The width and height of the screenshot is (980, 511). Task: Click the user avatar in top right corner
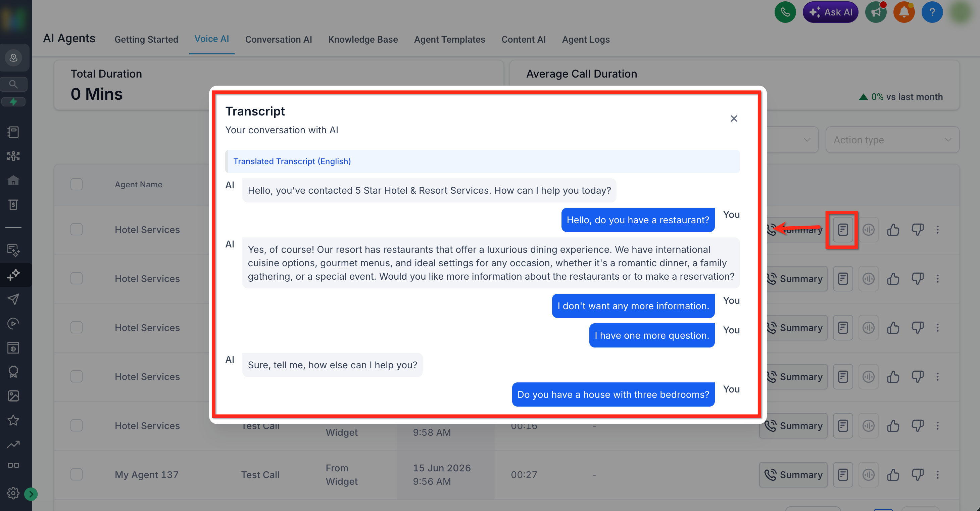961,12
